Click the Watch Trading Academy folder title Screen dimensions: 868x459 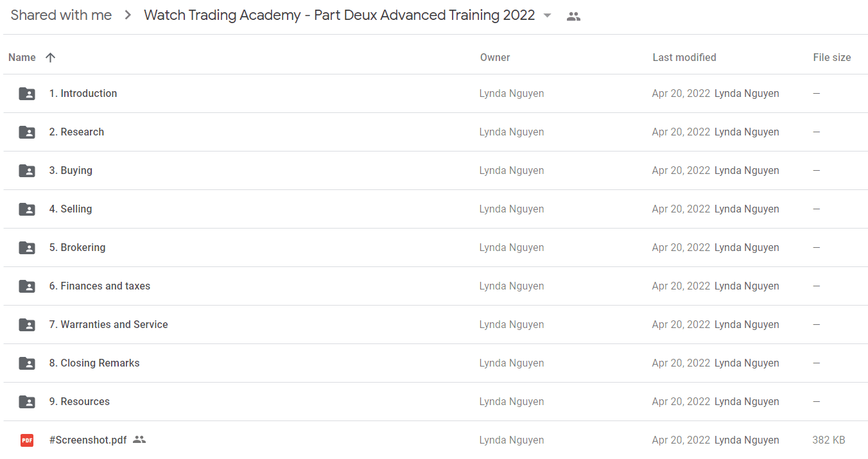coord(339,15)
